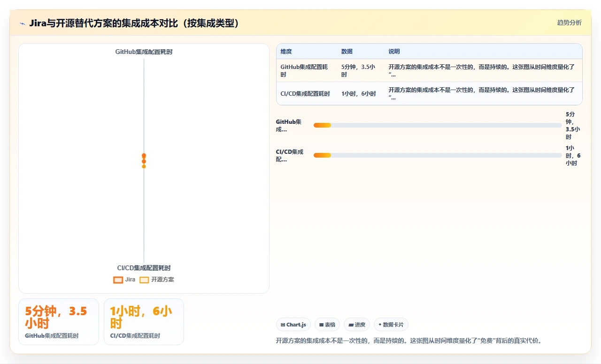Click the 趋势分析 badge in the header
Image resolution: width=601 pixels, height=364 pixels.
[x=569, y=23]
